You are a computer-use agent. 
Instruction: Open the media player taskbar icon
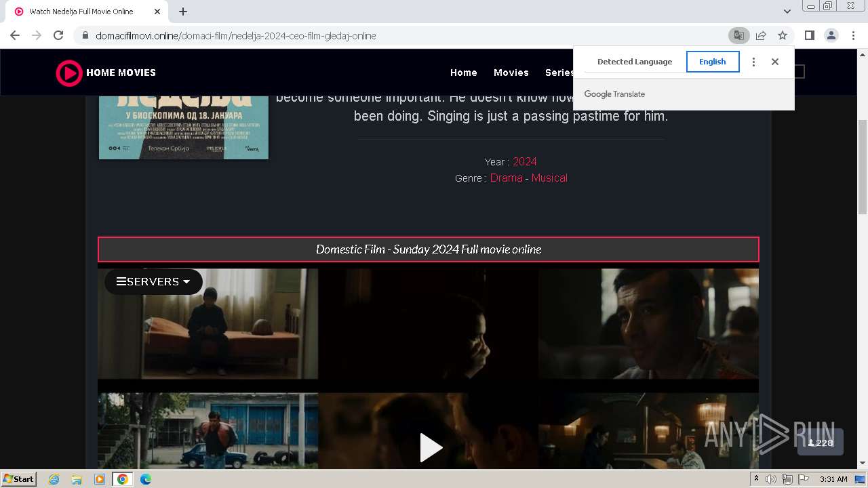click(x=100, y=479)
